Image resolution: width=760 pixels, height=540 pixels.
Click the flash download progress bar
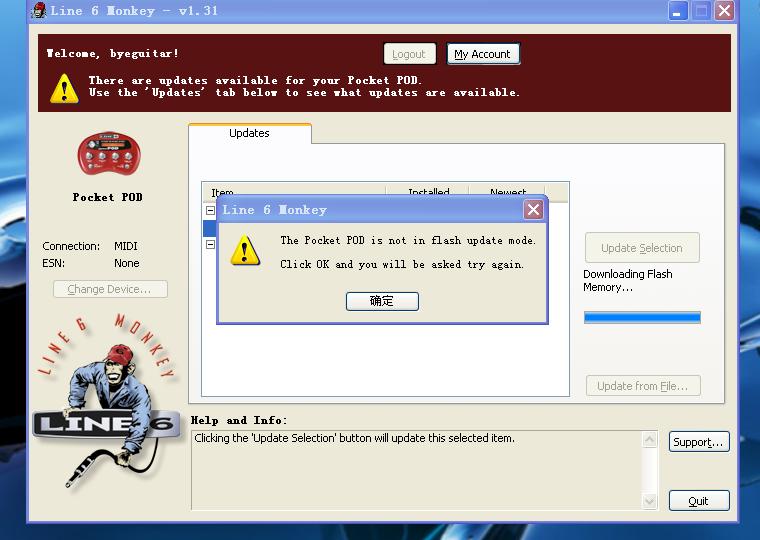(642, 318)
